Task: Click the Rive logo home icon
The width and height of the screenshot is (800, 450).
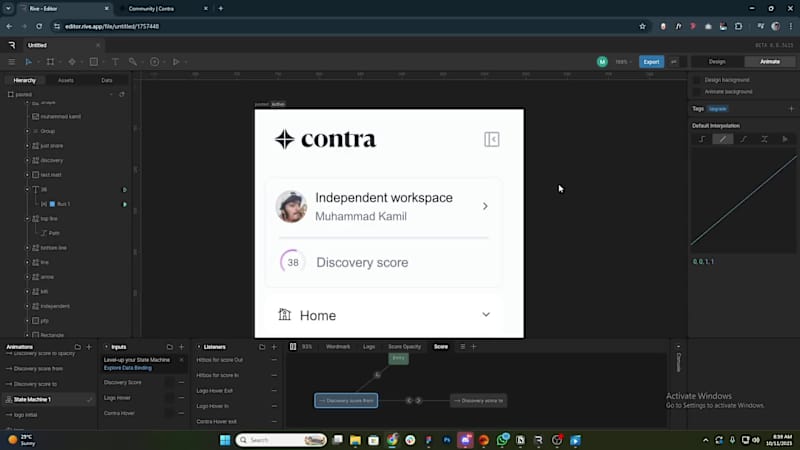Action: 12,45
